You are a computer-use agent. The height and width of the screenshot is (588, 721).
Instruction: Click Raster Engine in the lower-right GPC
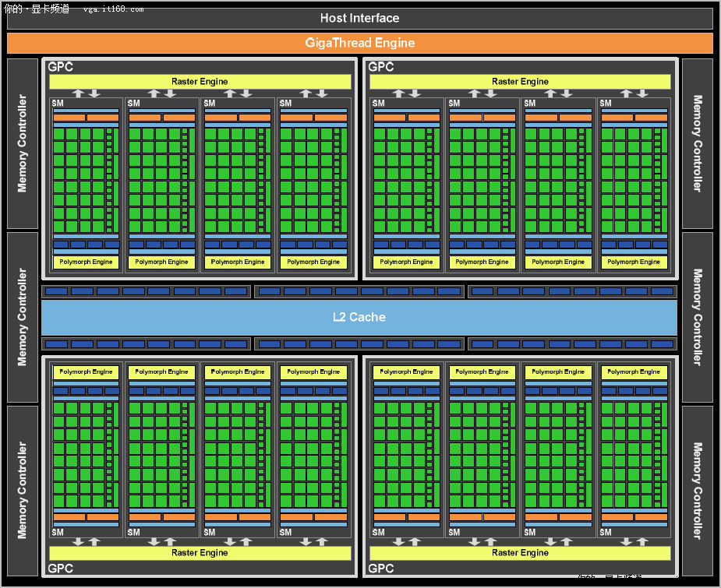[520, 553]
